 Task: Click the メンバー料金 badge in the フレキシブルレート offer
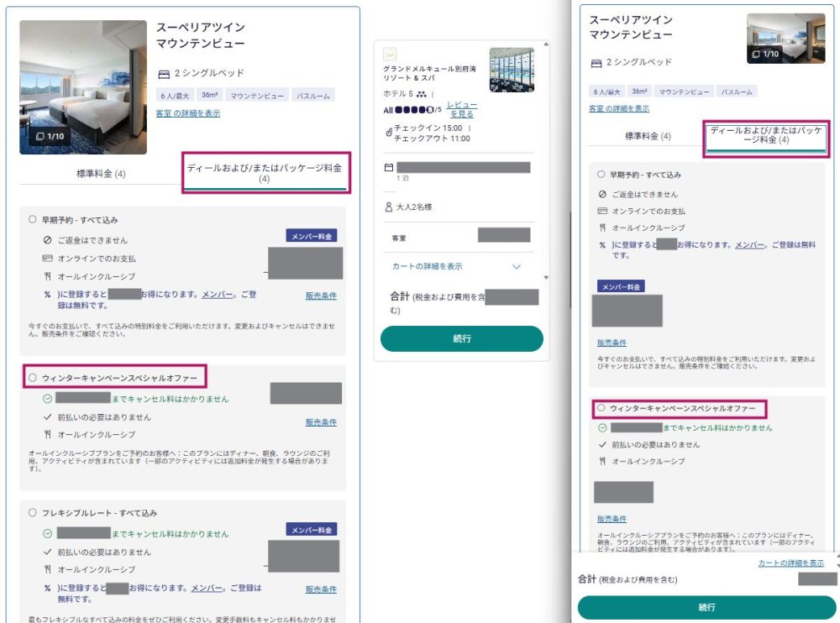tap(312, 530)
